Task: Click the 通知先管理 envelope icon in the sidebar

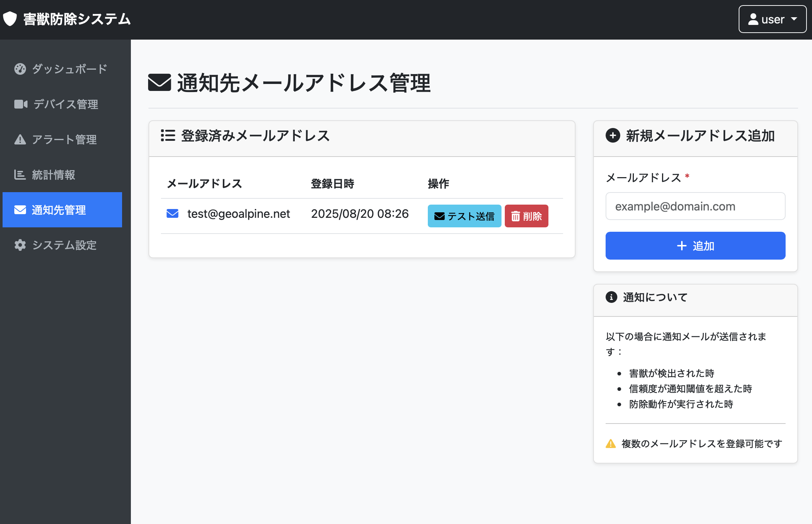Action: click(x=20, y=210)
